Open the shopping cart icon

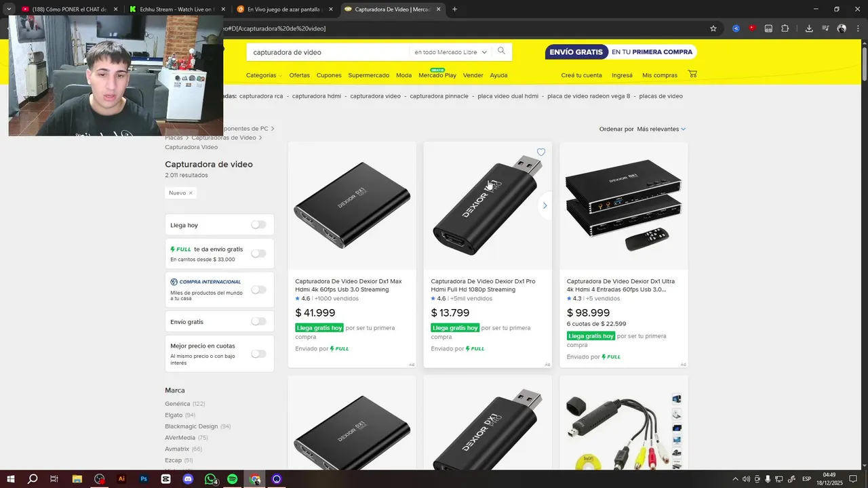[x=692, y=75]
